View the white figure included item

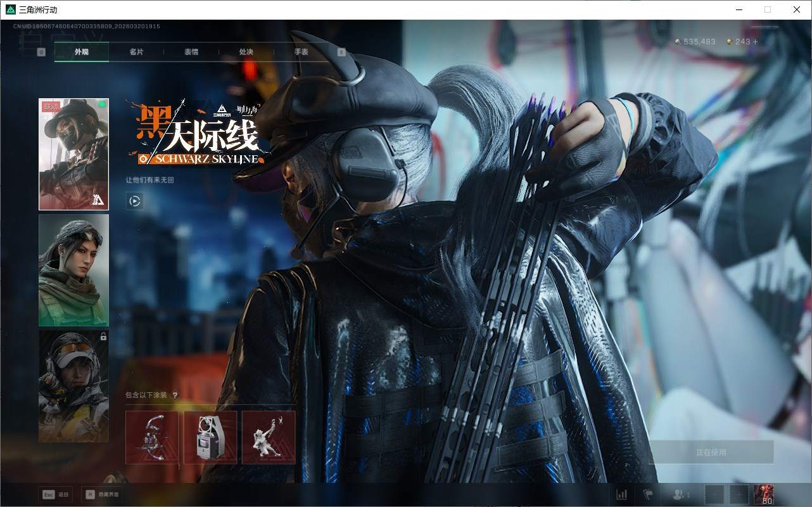(x=269, y=437)
